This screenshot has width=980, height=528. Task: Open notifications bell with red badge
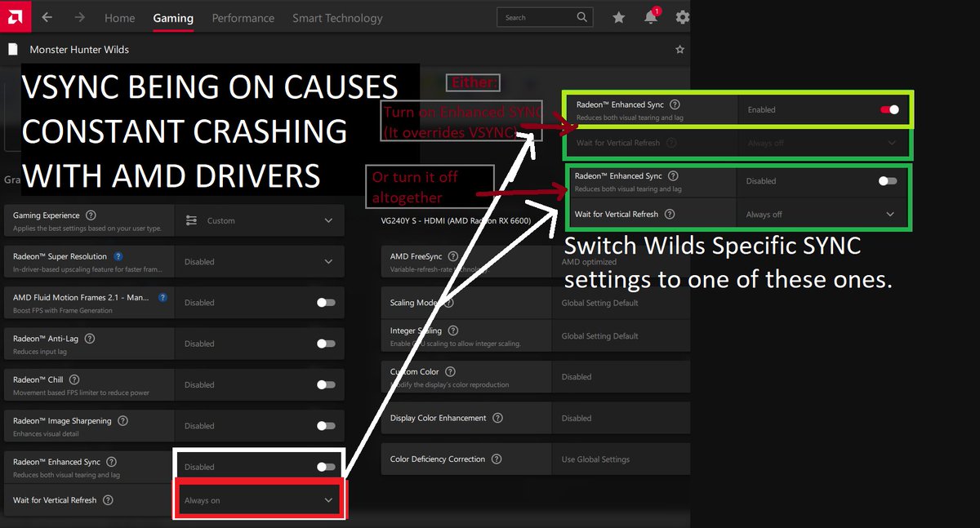pyautogui.click(x=652, y=16)
